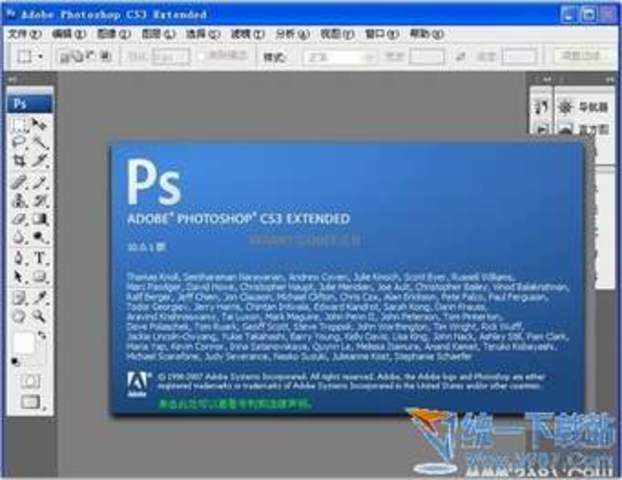This screenshot has width=622, height=480.
Task: Select the Clone Stamp tool
Action: (x=18, y=200)
